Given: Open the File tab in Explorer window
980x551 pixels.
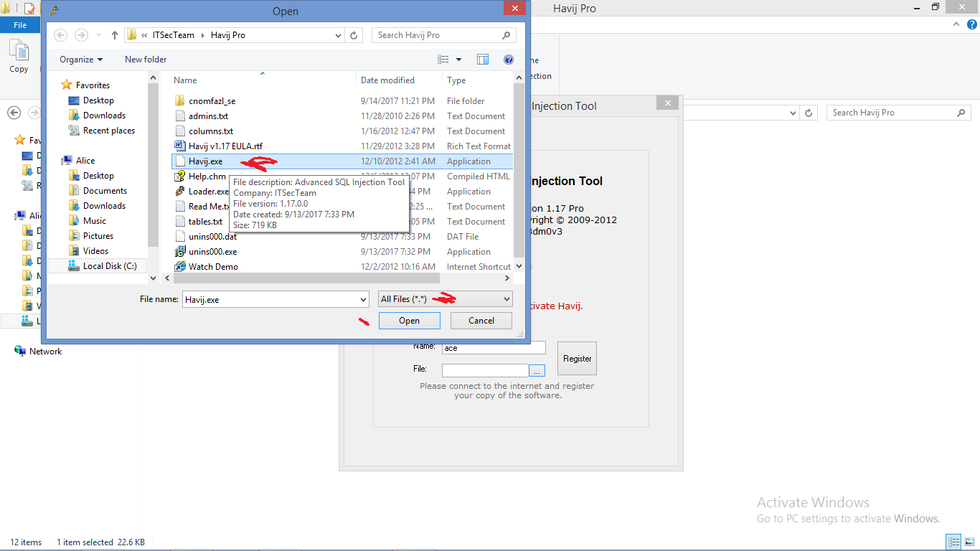Looking at the screenshot, I should click(x=20, y=25).
